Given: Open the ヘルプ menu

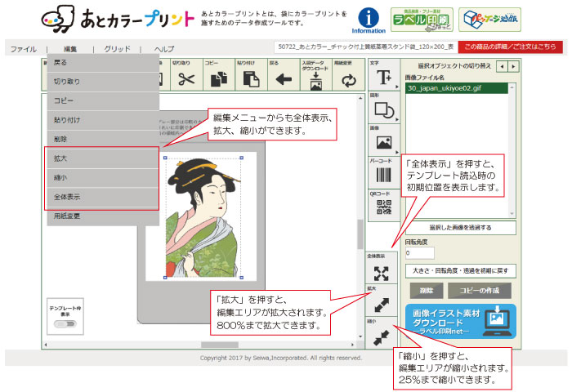Looking at the screenshot, I should [x=163, y=49].
